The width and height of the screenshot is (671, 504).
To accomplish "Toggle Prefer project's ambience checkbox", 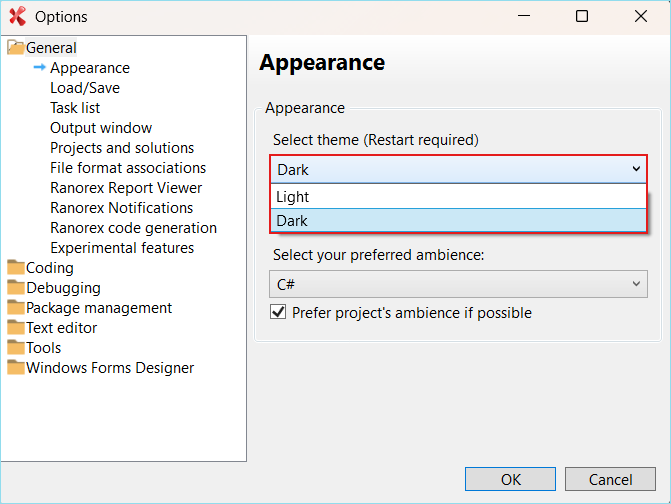I will tap(279, 313).
